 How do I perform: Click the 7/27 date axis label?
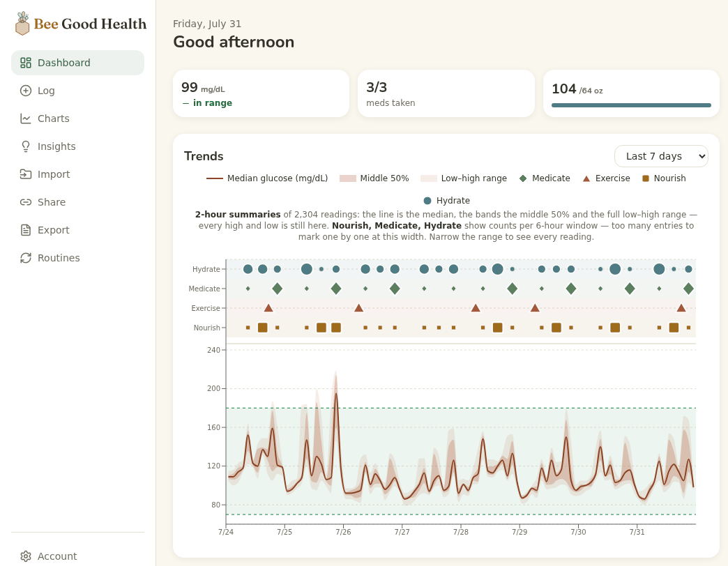click(x=402, y=532)
